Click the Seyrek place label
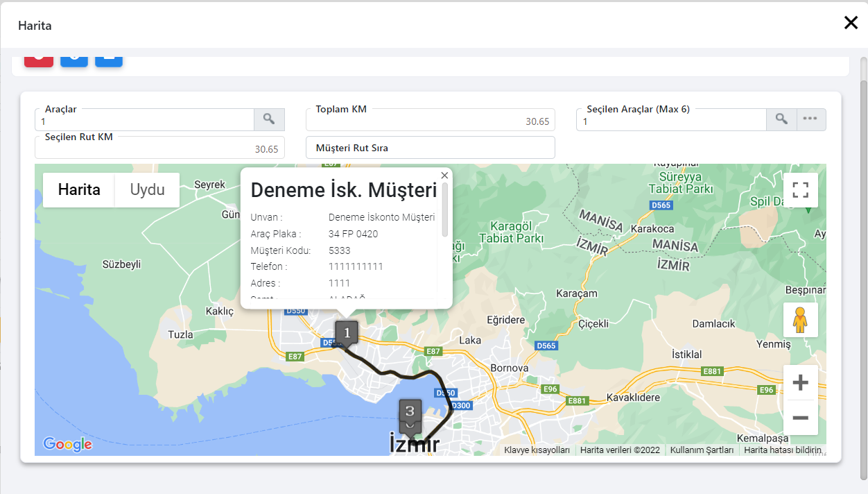 coord(210,185)
